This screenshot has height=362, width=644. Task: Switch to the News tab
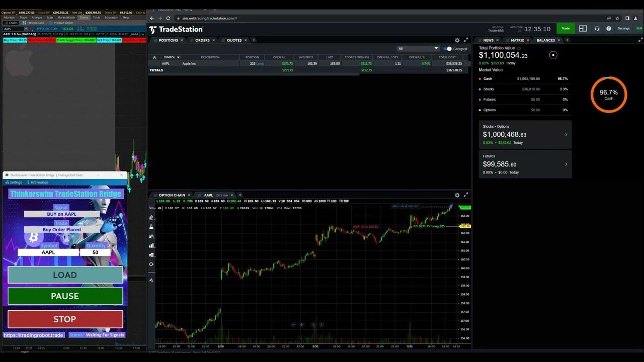click(489, 40)
